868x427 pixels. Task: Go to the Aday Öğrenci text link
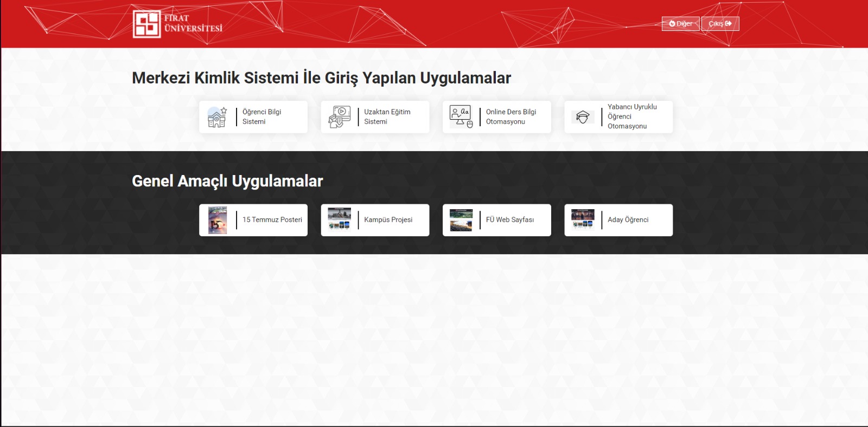(628, 220)
